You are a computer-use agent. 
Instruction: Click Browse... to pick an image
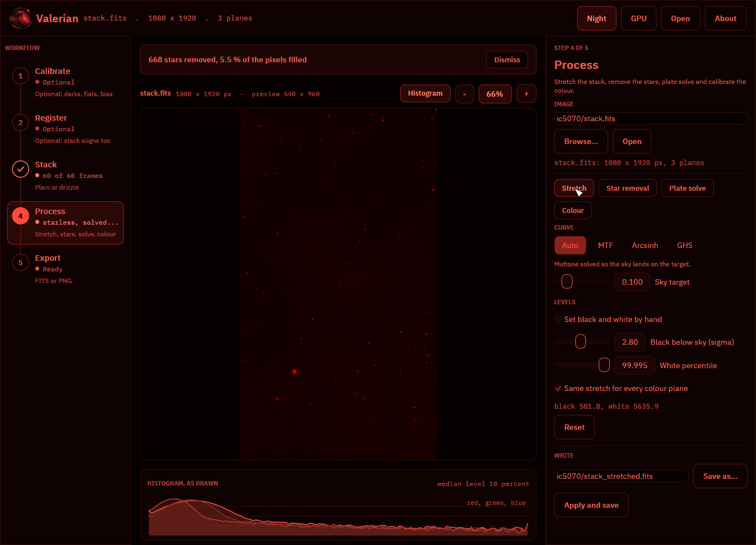[x=581, y=141]
